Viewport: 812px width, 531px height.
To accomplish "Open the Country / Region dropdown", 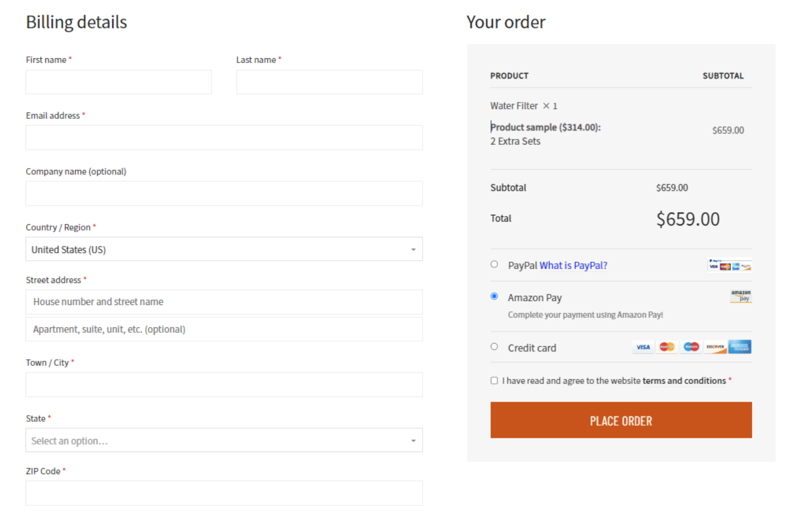I will (224, 249).
